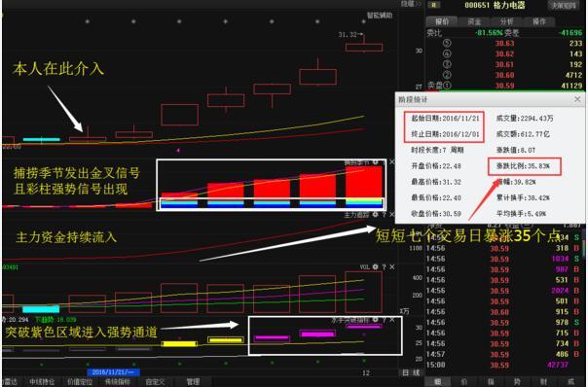Click the 委比 -81.56% value
The width and height of the screenshot is (588, 387).
point(489,33)
